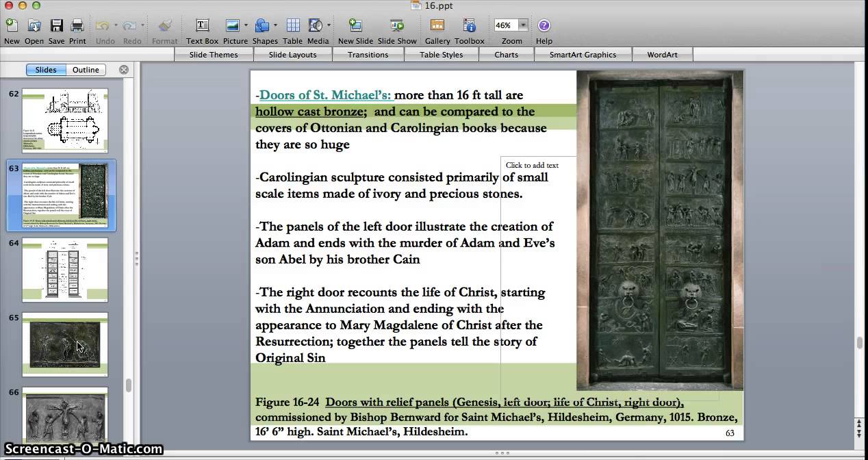Click the New presentation icon

click(x=12, y=25)
